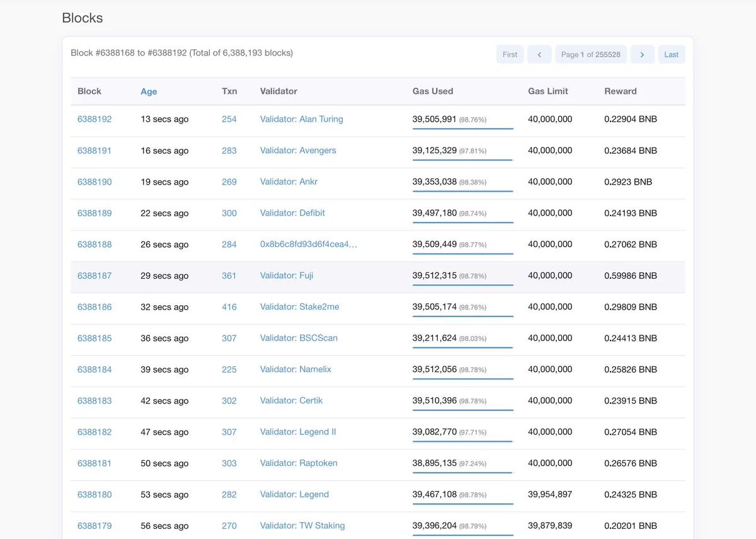
Task: Jump to the Last page
Action: tap(672, 54)
